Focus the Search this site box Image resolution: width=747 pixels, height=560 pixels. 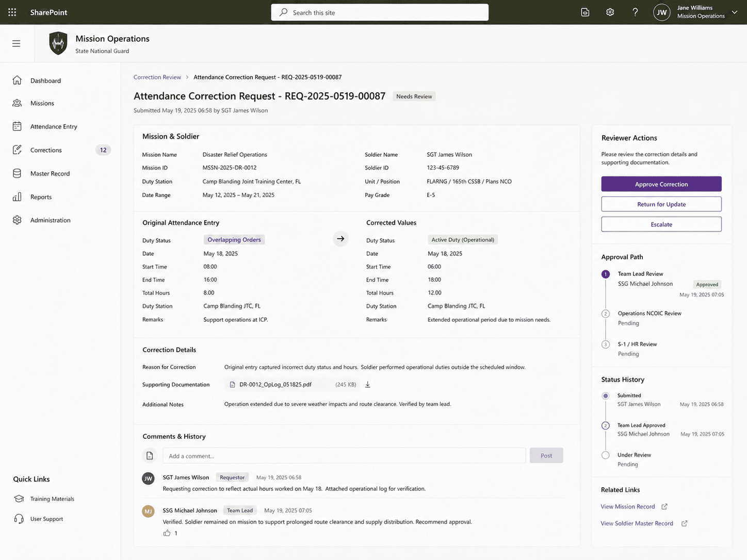pyautogui.click(x=380, y=12)
